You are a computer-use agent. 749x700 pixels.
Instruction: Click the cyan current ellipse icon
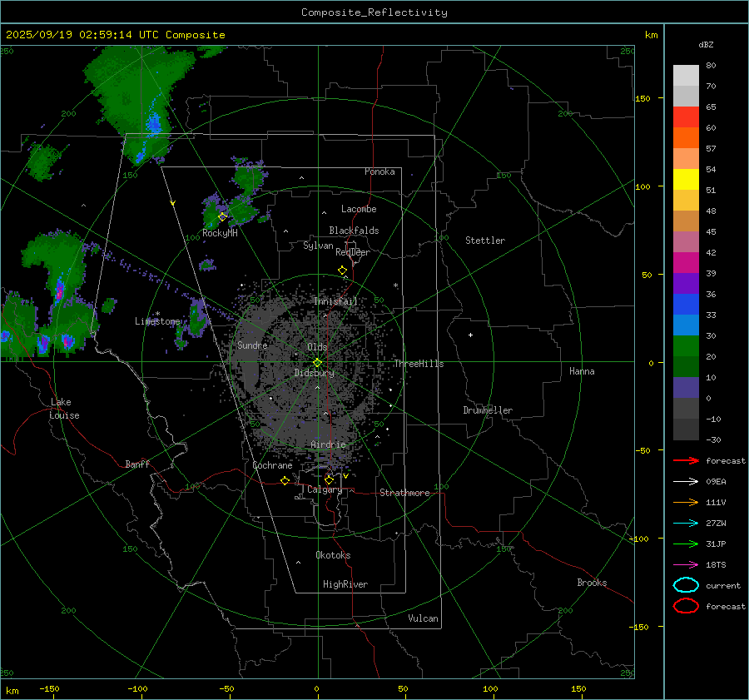pos(686,585)
